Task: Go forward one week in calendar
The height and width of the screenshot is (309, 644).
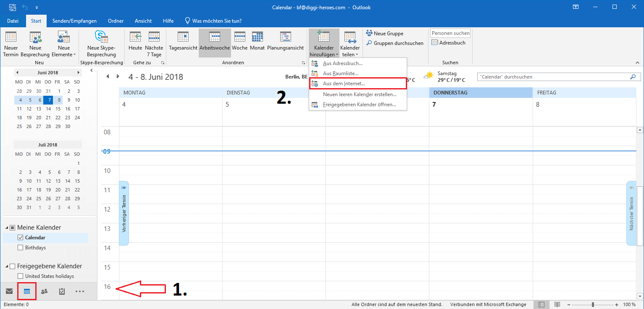Action: [x=118, y=76]
